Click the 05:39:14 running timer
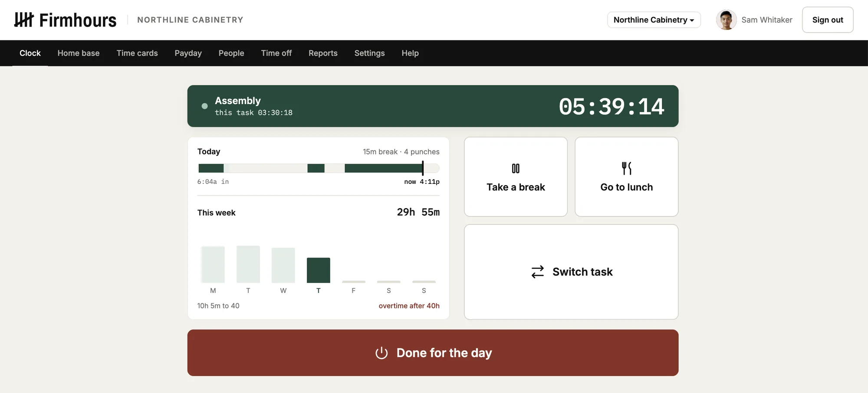868x393 pixels. pos(612,106)
